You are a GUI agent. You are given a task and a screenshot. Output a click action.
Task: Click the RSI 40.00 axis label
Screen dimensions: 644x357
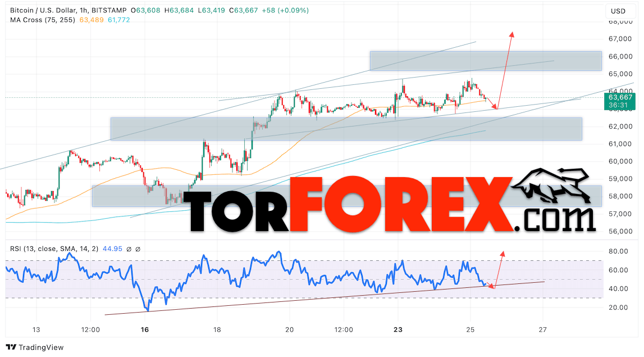[x=618, y=289]
